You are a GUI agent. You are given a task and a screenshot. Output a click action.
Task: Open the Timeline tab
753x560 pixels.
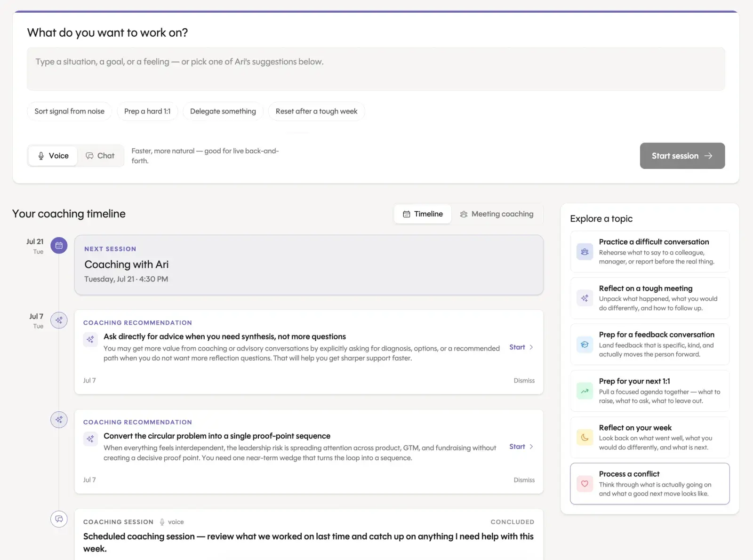tap(423, 214)
